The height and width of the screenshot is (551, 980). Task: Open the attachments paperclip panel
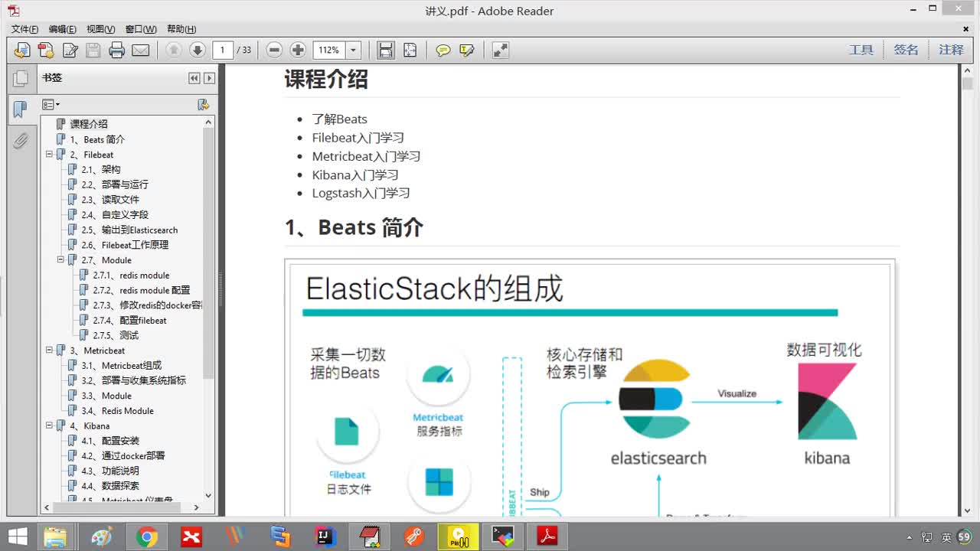21,141
